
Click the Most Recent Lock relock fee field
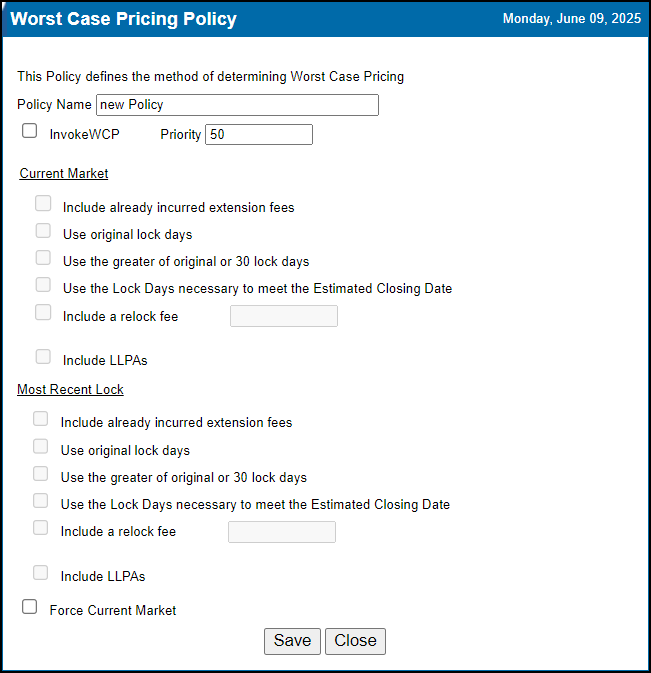(x=282, y=532)
